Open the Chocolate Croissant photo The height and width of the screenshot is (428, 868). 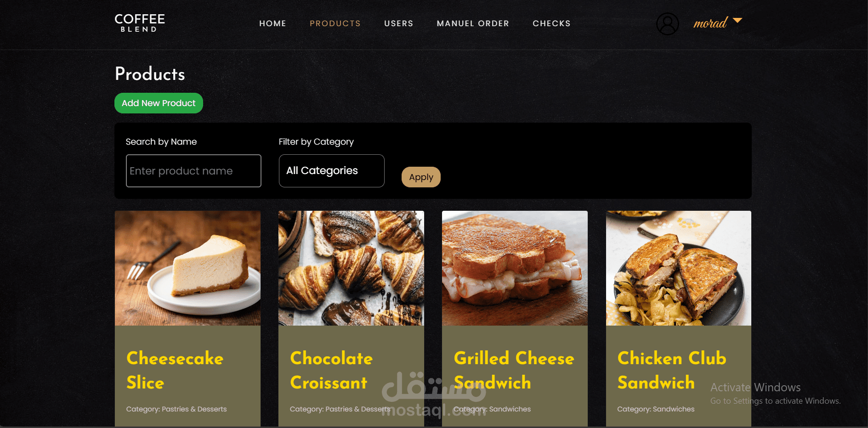(351, 268)
